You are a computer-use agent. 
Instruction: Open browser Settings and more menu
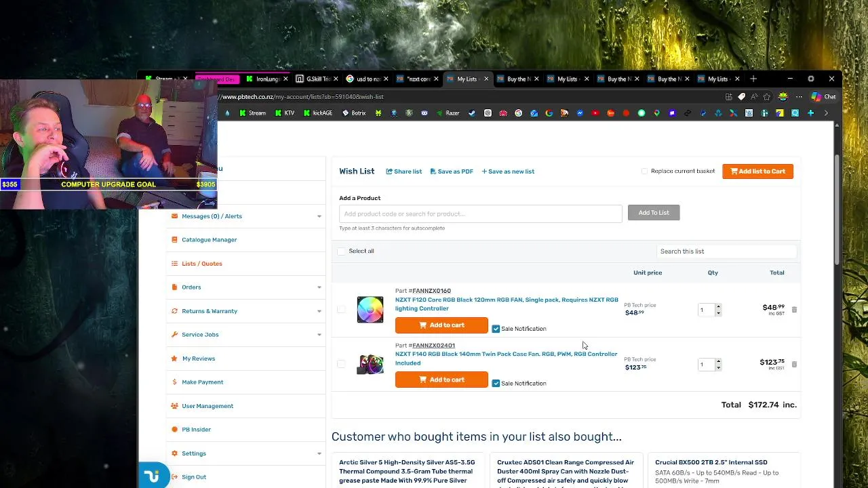799,97
